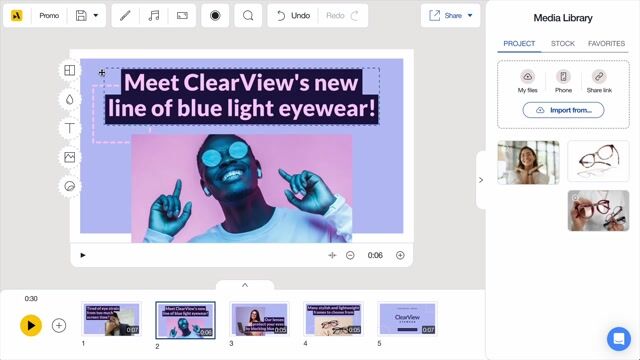The image size is (640, 360).
Task: Open the layout tool in side toolbar
Action: tap(70, 70)
